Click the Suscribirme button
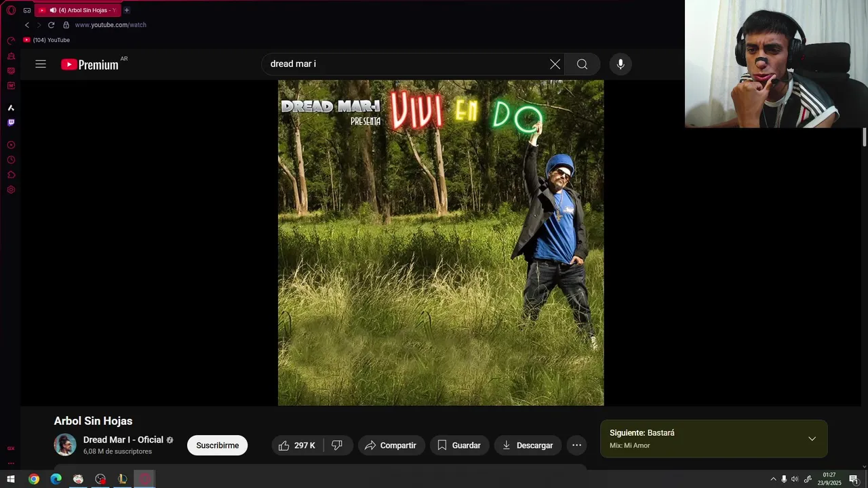868x488 pixels. click(217, 445)
